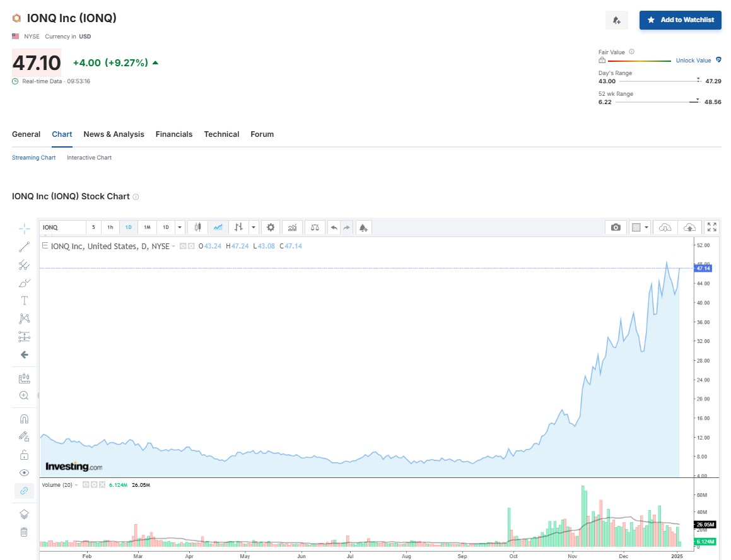Choose the pitchfork tool in sidebar
This screenshot has width=731, height=560.
tap(24, 265)
